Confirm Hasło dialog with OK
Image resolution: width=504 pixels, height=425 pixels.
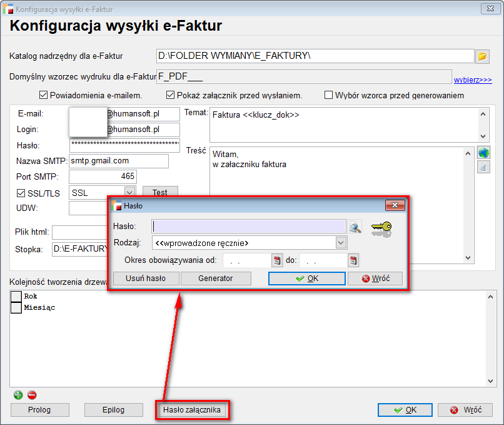point(307,279)
